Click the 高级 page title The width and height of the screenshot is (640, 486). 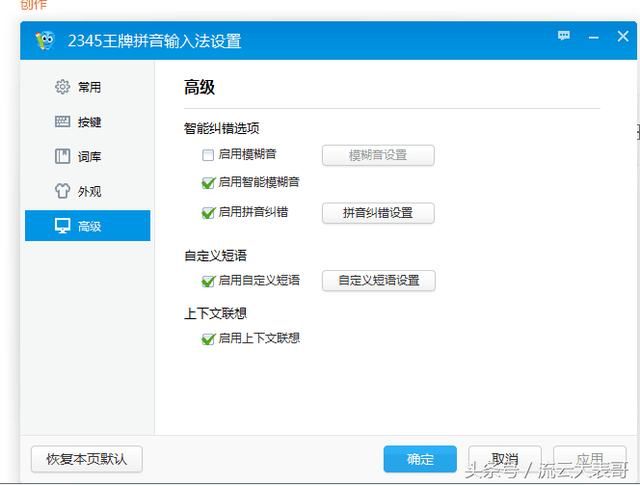point(199,87)
